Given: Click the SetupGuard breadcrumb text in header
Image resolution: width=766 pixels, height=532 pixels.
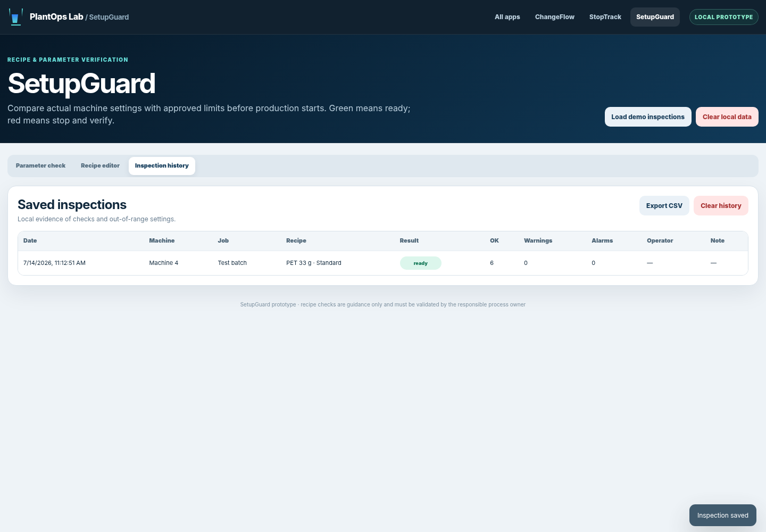Looking at the screenshot, I should pos(109,17).
